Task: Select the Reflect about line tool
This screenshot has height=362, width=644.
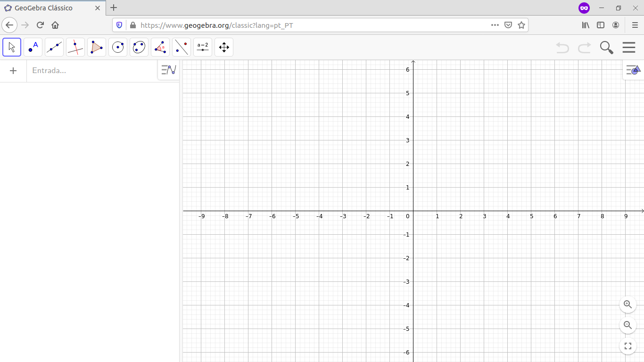Action: coord(182,47)
